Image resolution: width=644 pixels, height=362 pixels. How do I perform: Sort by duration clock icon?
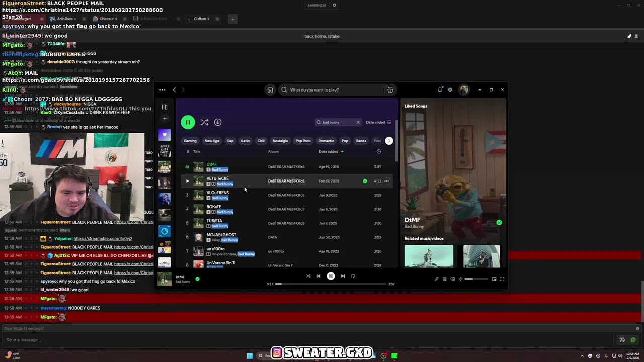[379, 151]
